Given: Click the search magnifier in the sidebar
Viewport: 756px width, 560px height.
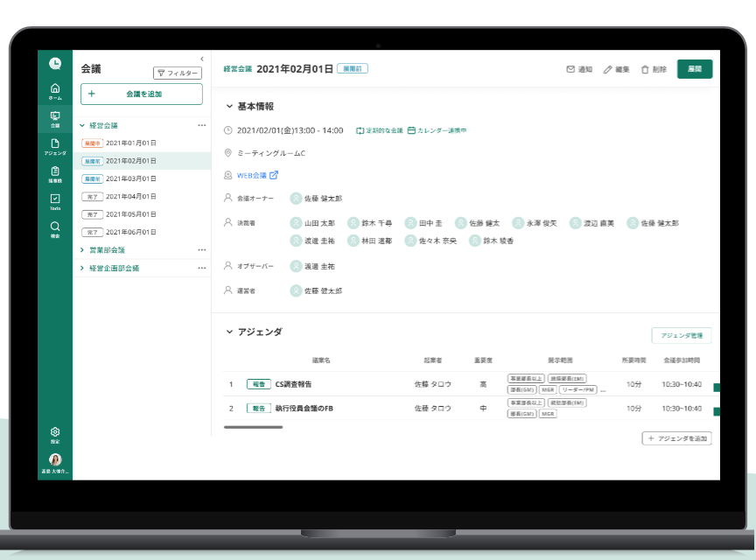Looking at the screenshot, I should coord(55,228).
